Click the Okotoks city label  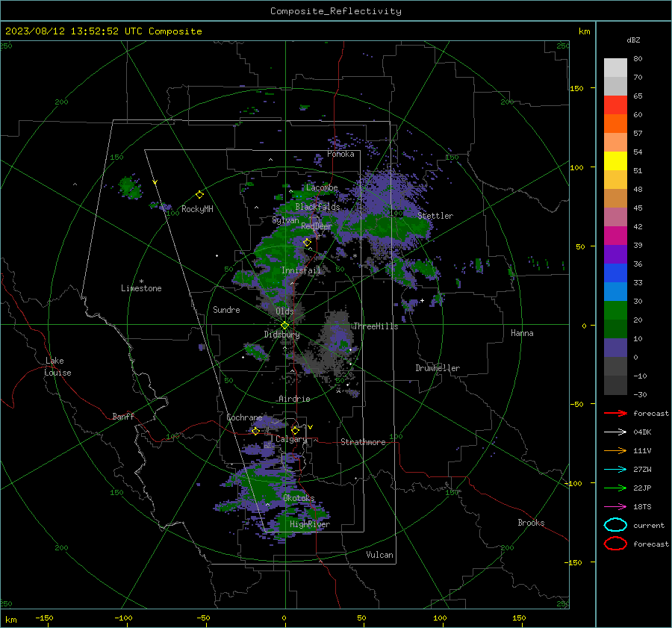pos(299,498)
